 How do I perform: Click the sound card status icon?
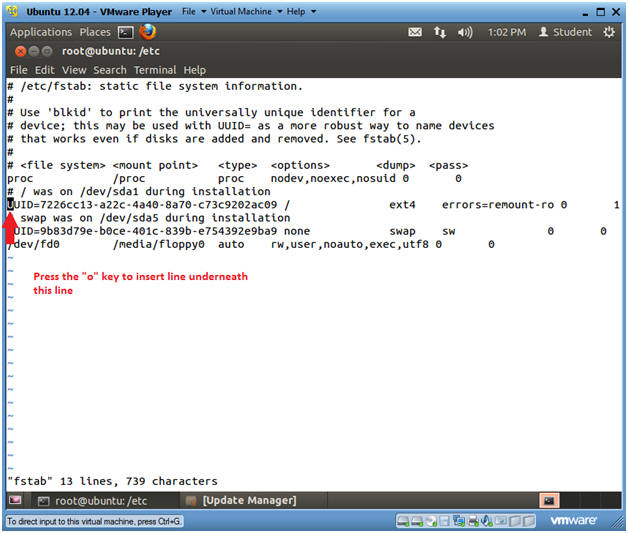pyautogui.click(x=487, y=521)
